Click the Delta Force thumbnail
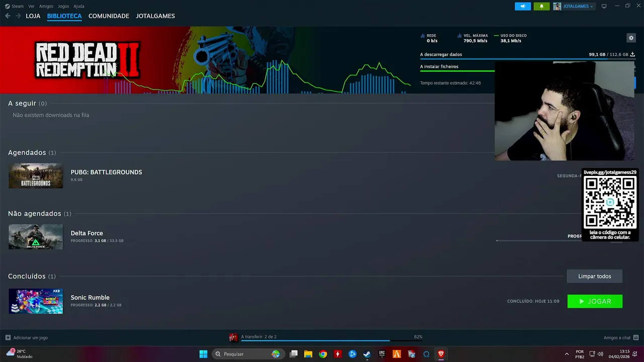The image size is (644, 362). (36, 237)
